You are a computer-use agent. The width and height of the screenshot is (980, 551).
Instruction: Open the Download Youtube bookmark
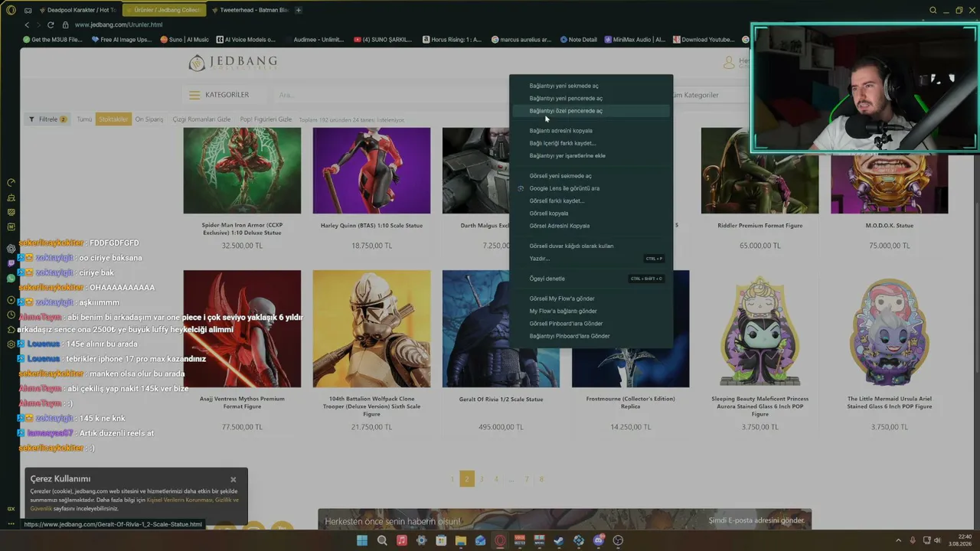(x=703, y=40)
